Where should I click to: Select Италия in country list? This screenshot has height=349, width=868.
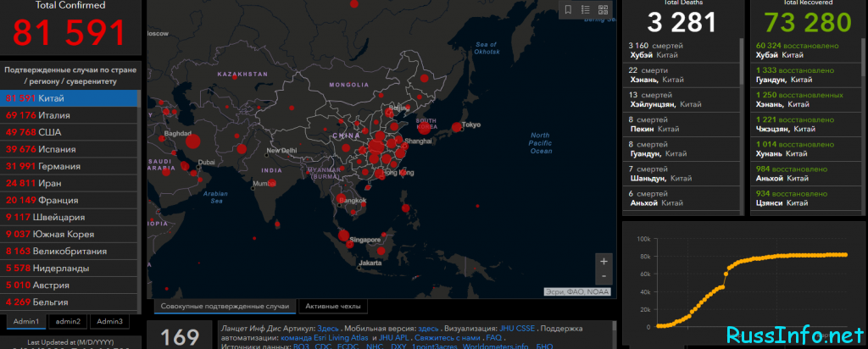[x=69, y=115]
